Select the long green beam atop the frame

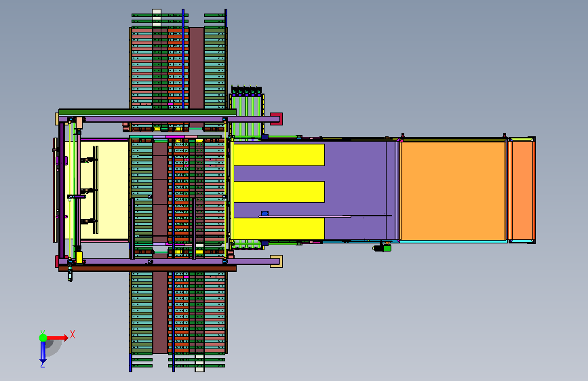pos(147,112)
